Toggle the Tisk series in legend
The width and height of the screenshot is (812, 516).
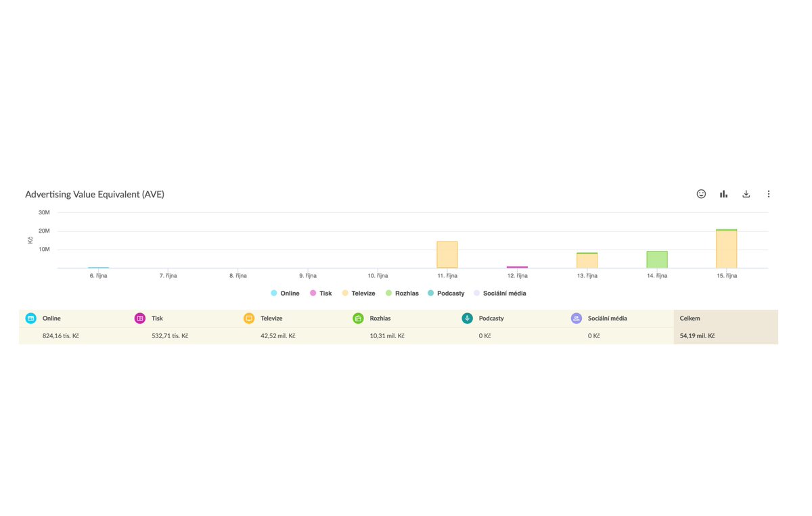tap(321, 294)
